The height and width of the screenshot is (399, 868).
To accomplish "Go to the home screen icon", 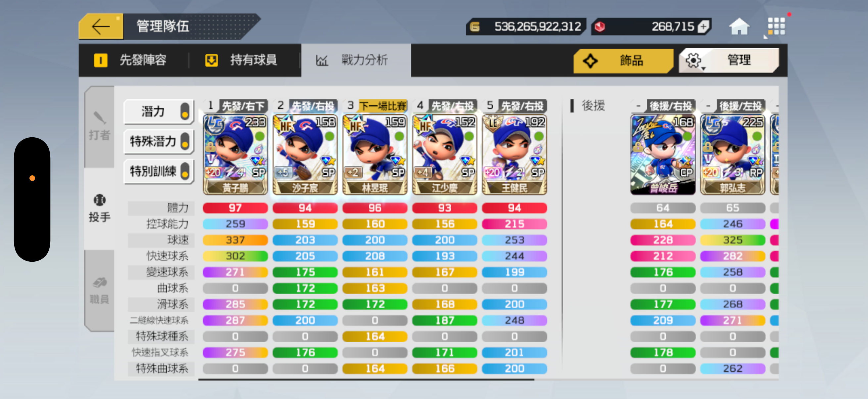I will [739, 26].
